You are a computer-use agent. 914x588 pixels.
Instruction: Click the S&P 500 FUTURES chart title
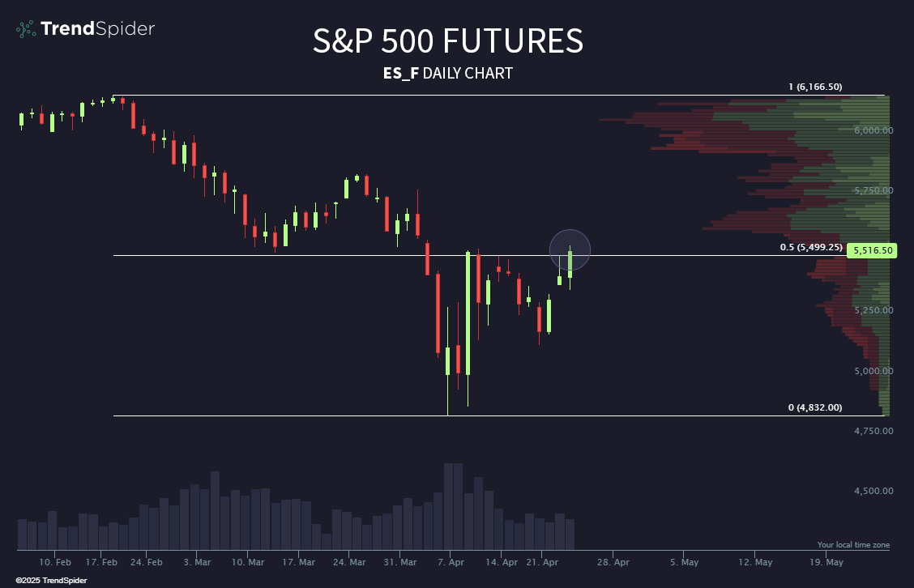(x=447, y=42)
